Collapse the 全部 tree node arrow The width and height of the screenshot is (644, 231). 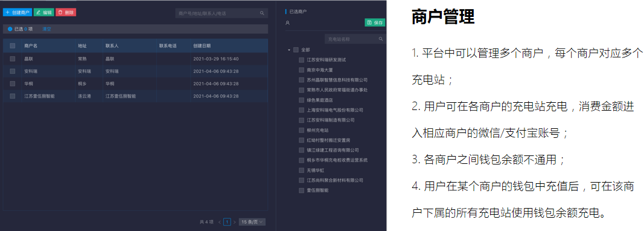(289, 50)
